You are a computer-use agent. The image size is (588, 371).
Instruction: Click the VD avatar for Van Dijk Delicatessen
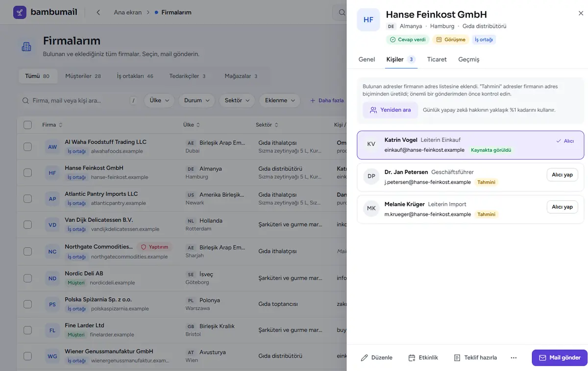pos(52,225)
